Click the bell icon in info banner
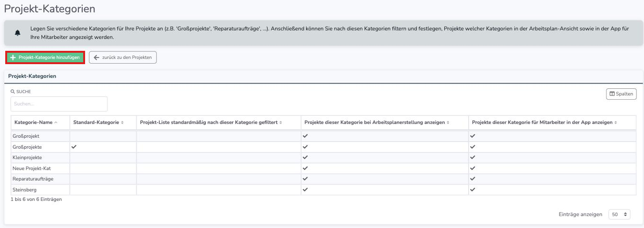This screenshot has height=228, width=644. point(18,33)
